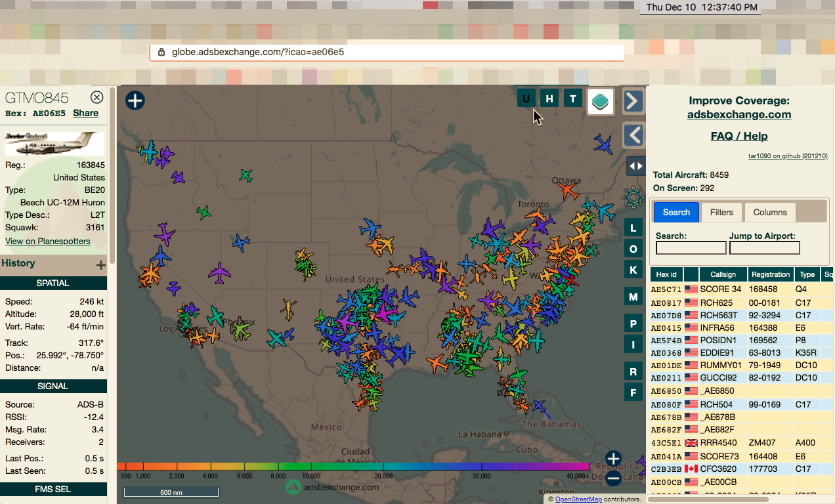This screenshot has height=504, width=835.
Task: Zoom in with the map plus button
Action: 613,458
